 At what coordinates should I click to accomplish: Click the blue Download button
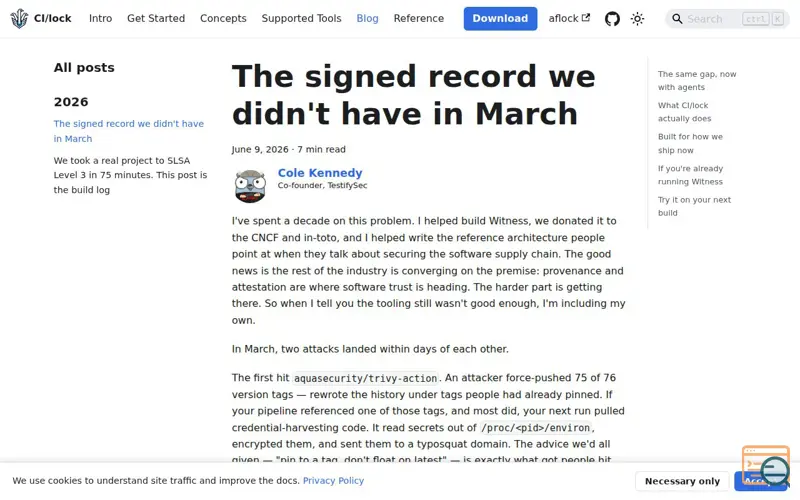[500, 18]
